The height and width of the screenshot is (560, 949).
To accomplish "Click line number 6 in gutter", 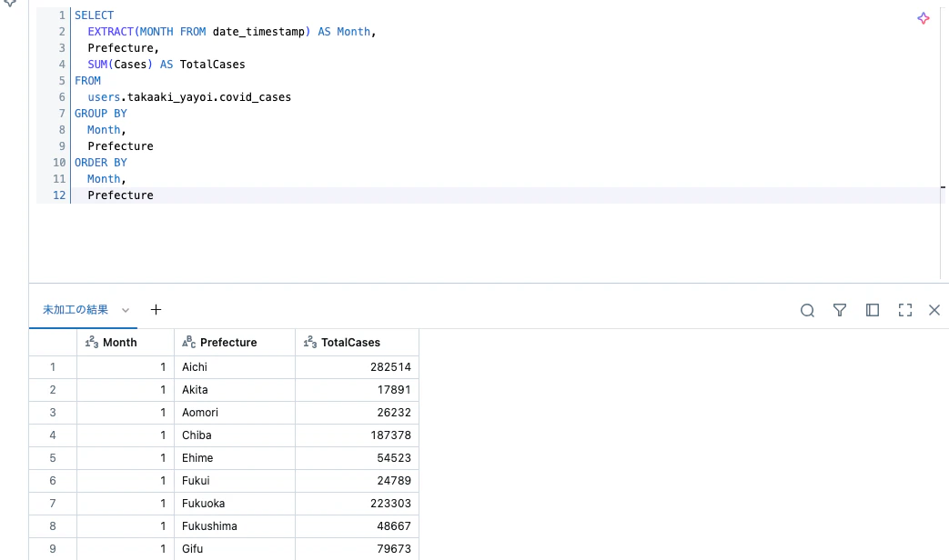I will (62, 96).
